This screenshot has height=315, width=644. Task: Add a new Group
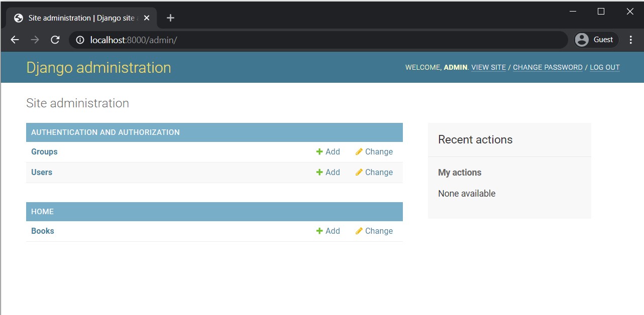[x=328, y=152]
